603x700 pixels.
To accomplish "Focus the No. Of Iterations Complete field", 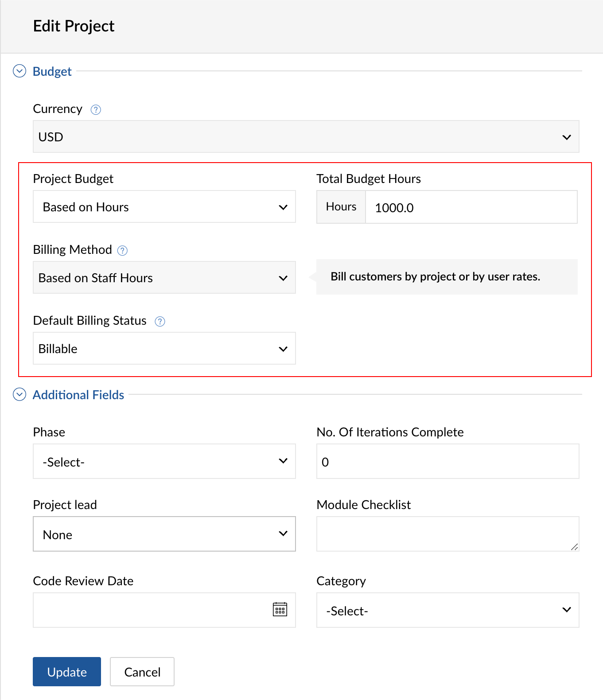I will pos(447,462).
